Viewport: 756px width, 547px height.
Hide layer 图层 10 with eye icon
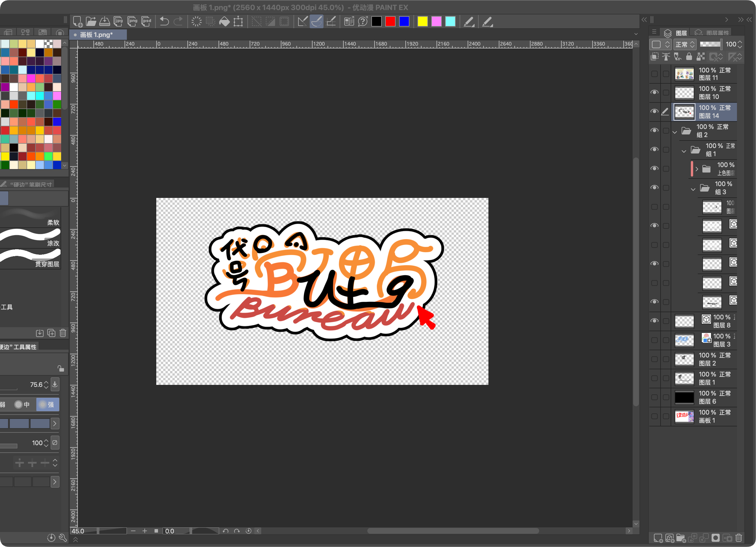pos(654,92)
